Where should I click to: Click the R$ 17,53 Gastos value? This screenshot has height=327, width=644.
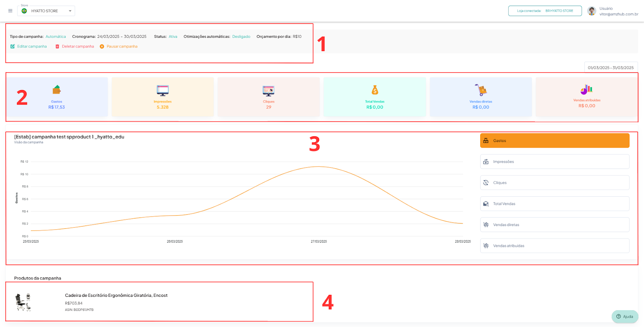point(56,107)
